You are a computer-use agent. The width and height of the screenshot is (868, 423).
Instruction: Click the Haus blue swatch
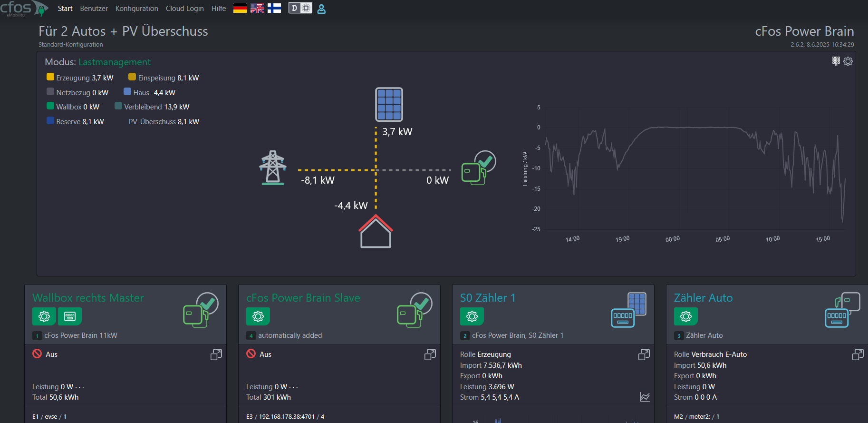127,92
